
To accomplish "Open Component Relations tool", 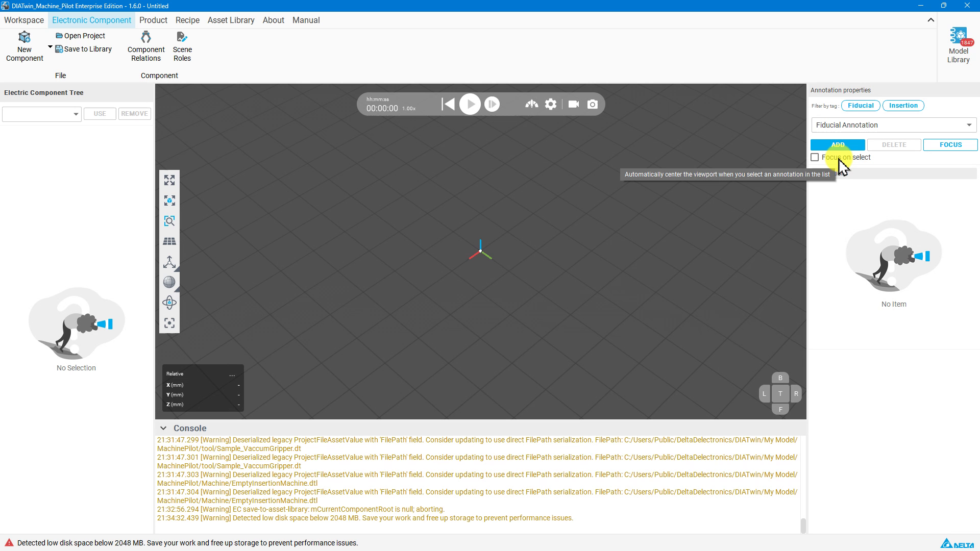I will click(146, 46).
